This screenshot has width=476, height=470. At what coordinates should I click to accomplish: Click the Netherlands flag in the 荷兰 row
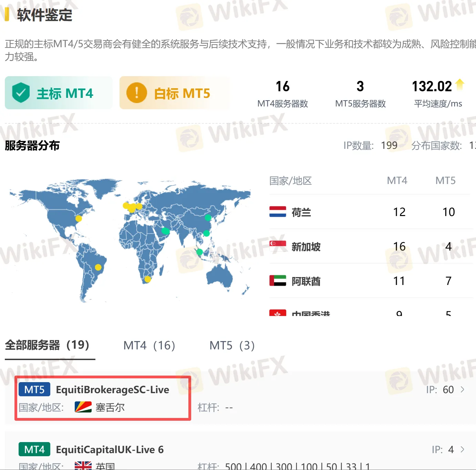pos(278,212)
